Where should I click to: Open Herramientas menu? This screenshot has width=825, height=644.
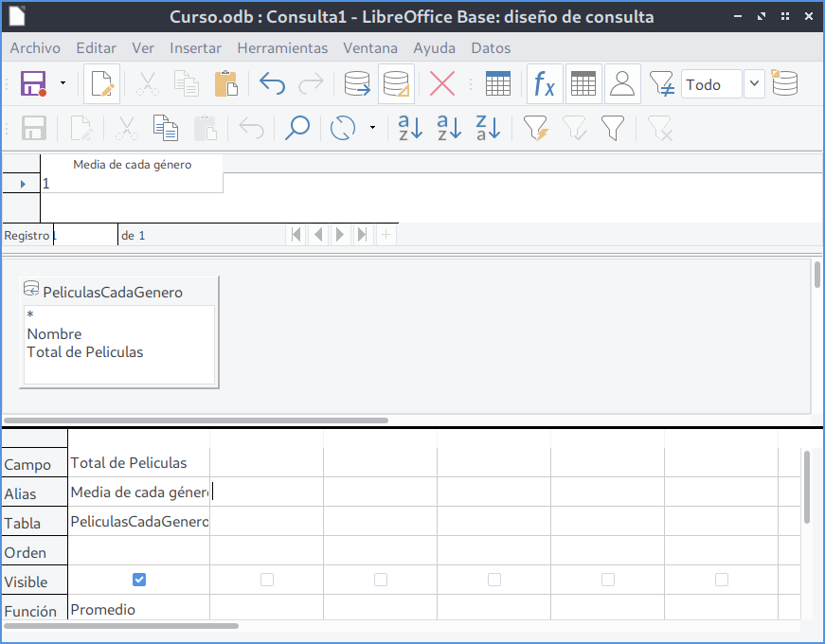click(282, 48)
